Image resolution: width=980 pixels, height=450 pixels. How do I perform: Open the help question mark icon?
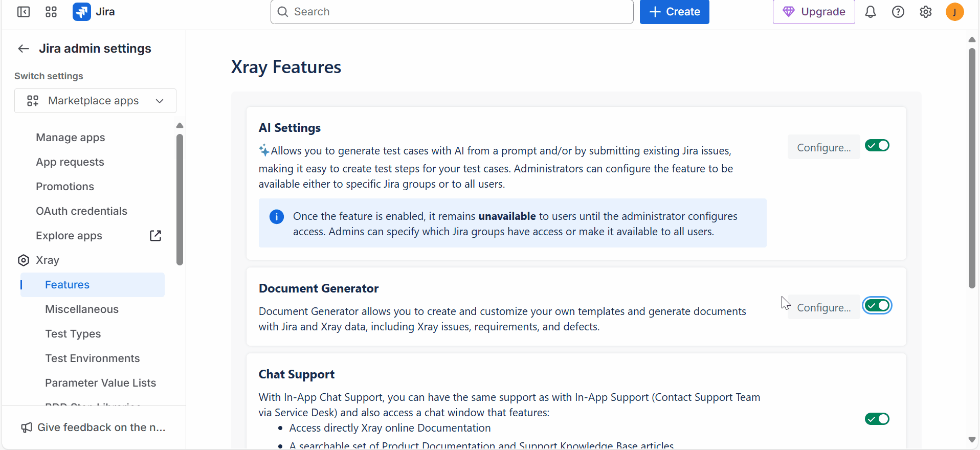pos(898,12)
